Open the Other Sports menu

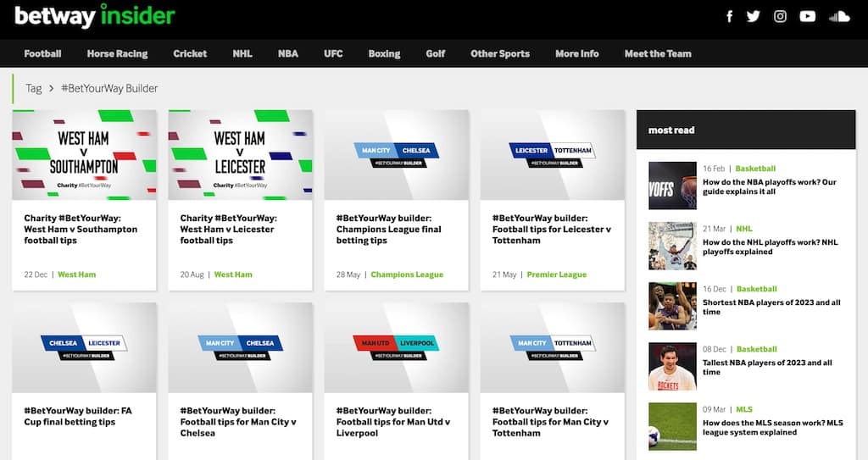[x=500, y=53]
